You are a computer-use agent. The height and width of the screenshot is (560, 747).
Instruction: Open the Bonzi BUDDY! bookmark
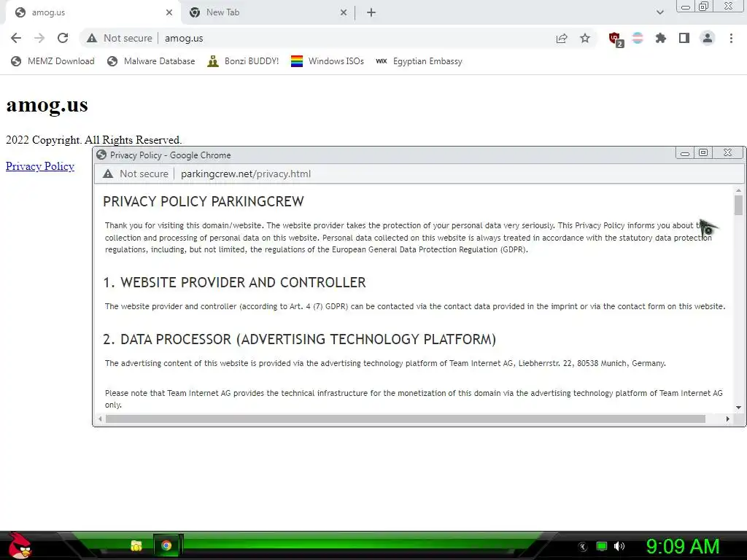pos(243,61)
